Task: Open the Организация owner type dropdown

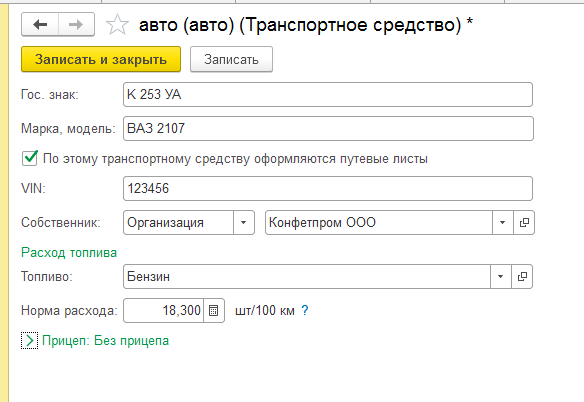Action: tap(244, 222)
